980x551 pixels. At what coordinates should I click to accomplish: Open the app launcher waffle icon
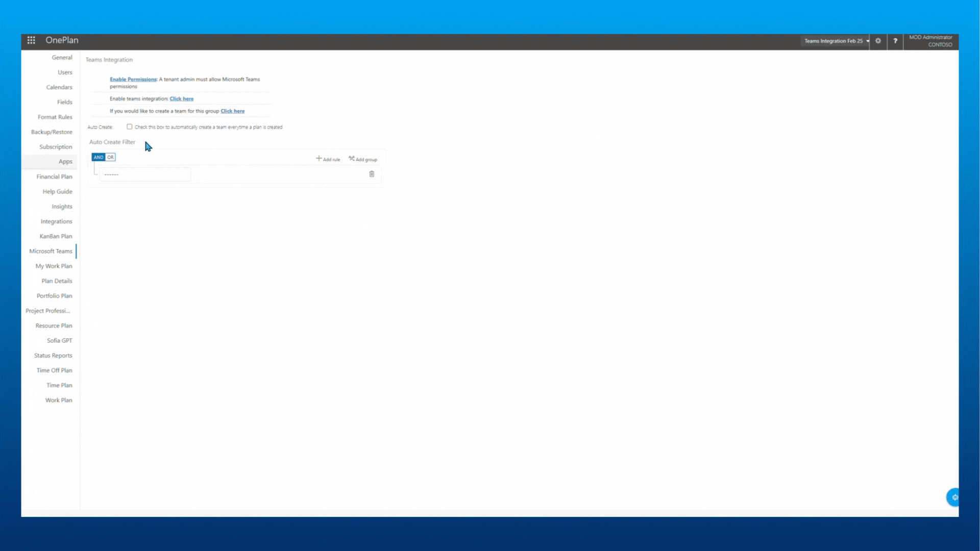(x=31, y=40)
